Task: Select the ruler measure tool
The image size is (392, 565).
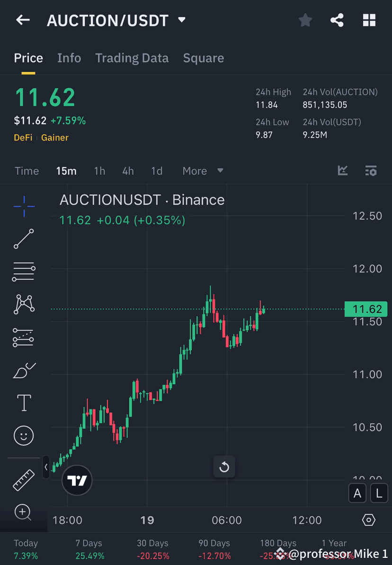Action: (24, 479)
